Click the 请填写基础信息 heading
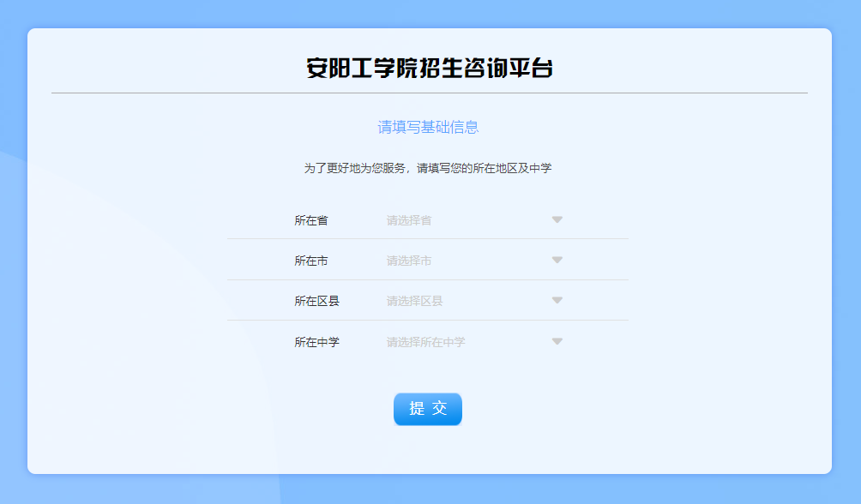The width and height of the screenshot is (861, 504). [428, 128]
